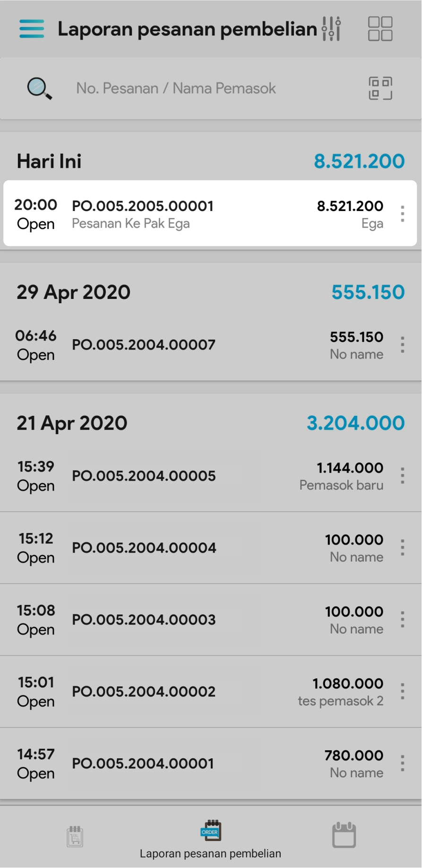
Task: Open the filter sliders settings
Action: point(331,29)
